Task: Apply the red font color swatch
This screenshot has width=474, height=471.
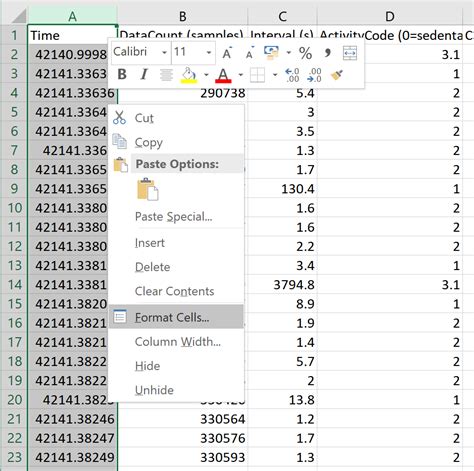Action: 223,75
